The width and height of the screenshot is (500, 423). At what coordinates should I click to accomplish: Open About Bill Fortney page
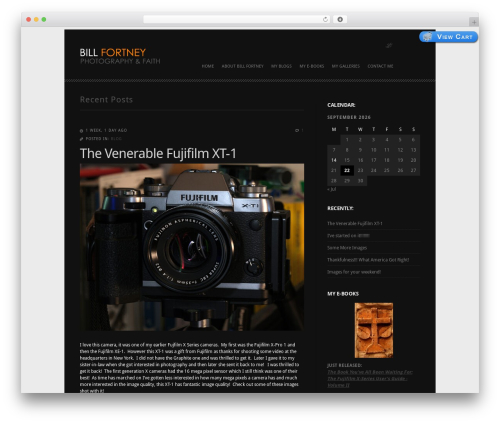tap(242, 66)
